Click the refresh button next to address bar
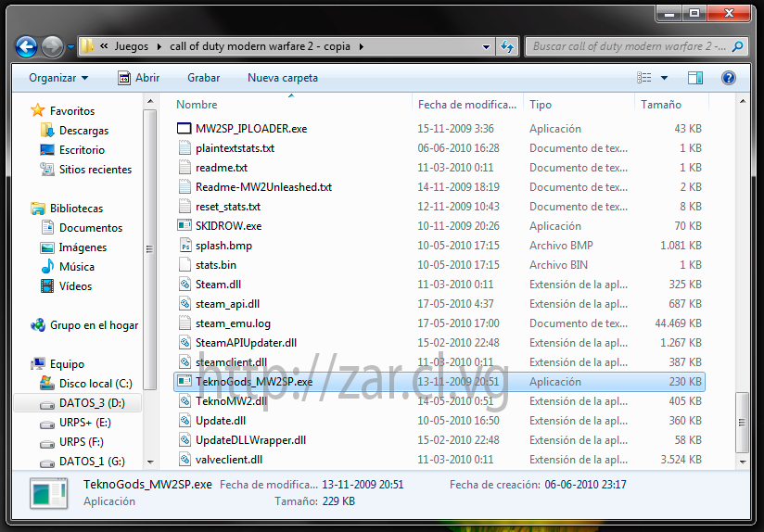The height and width of the screenshot is (532, 764). click(507, 46)
